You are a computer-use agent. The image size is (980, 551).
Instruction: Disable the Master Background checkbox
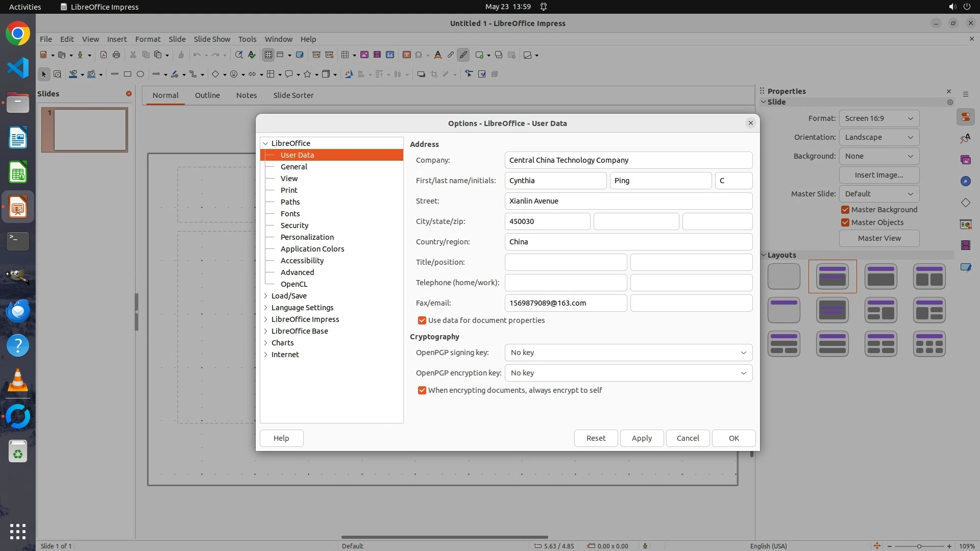tap(845, 210)
